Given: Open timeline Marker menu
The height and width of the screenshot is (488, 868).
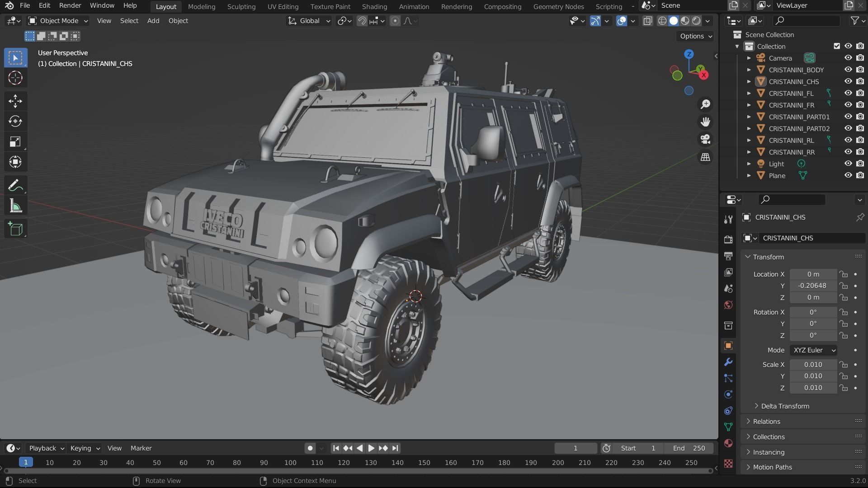Looking at the screenshot, I should pos(141,448).
